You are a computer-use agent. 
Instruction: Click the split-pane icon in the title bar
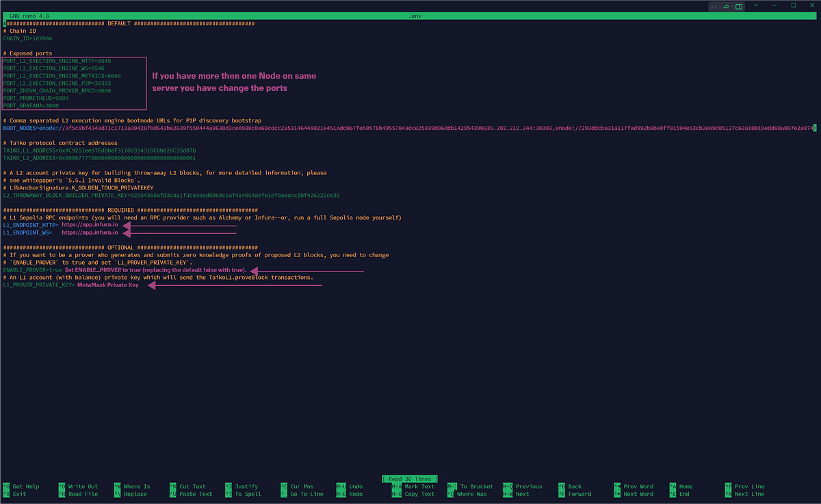click(x=739, y=5)
